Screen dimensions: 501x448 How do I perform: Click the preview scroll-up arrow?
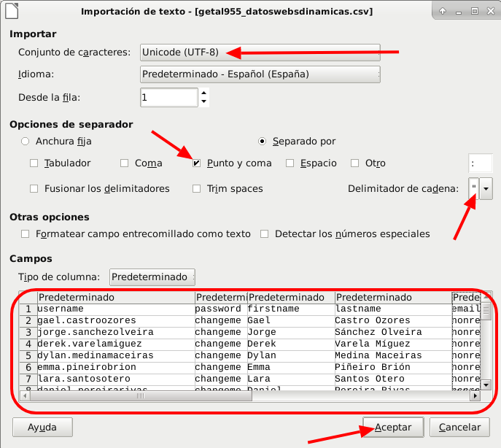486,296
